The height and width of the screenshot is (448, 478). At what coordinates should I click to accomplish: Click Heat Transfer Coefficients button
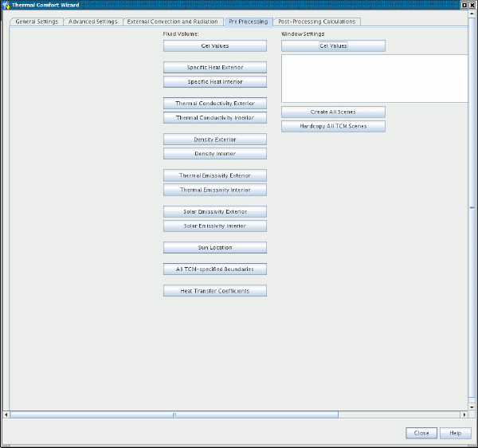click(x=215, y=291)
